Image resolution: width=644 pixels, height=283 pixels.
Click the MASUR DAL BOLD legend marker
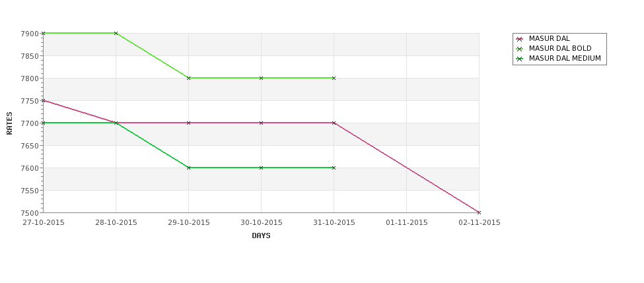[x=520, y=49]
